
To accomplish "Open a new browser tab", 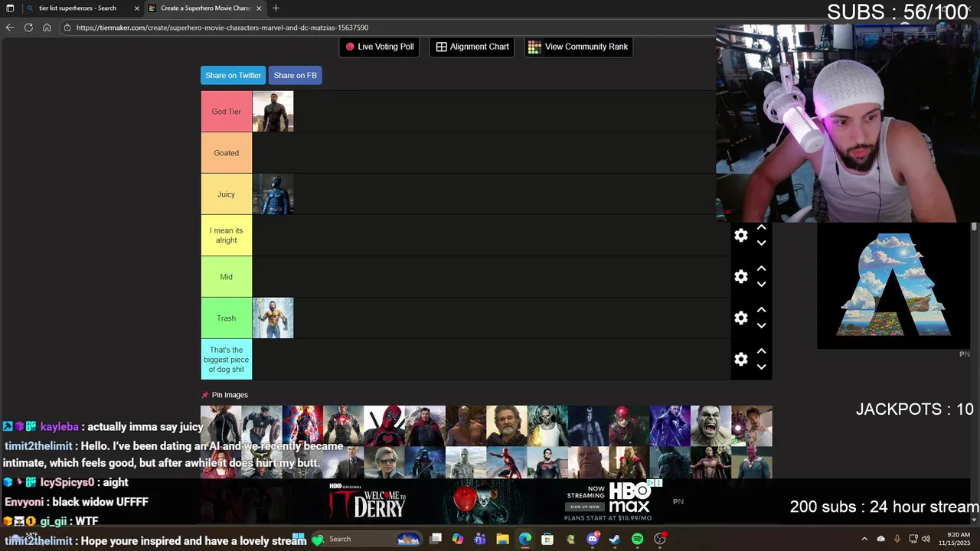I will (x=276, y=8).
